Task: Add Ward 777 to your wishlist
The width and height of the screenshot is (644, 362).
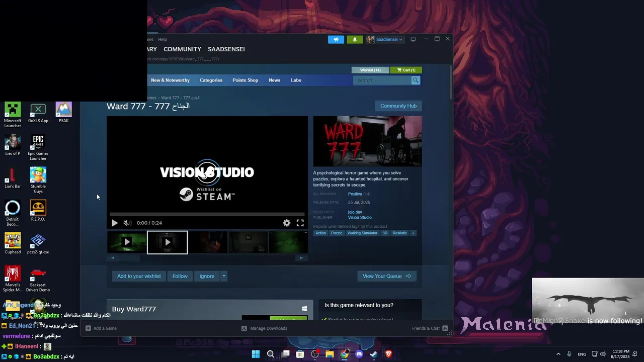Action: pyautogui.click(x=139, y=276)
